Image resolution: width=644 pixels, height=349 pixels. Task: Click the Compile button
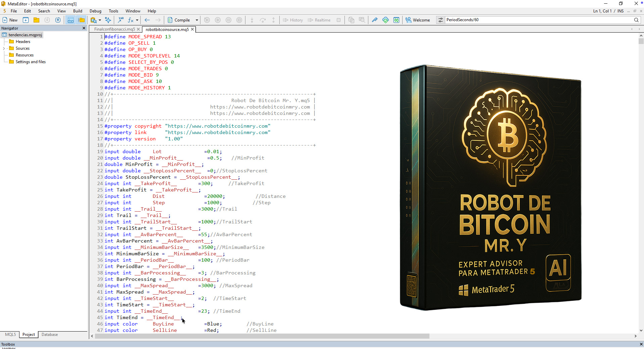(179, 20)
